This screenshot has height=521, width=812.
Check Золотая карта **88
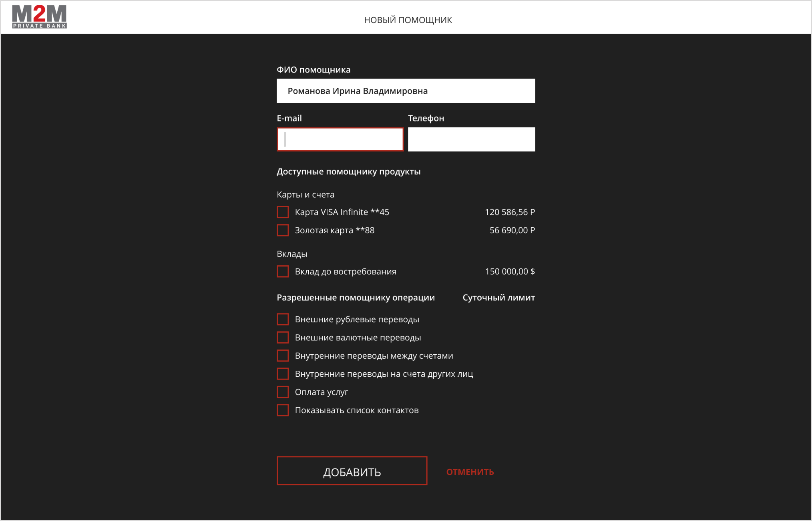tap(283, 230)
